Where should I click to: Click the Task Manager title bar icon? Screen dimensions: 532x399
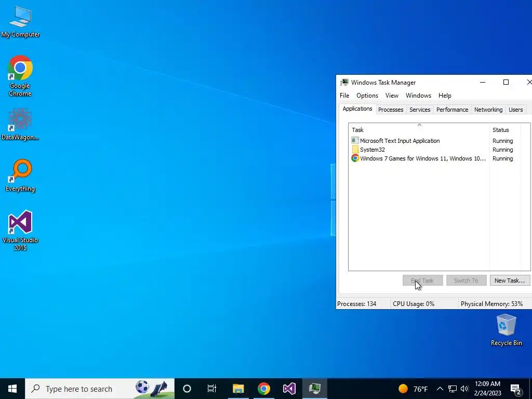pos(344,83)
